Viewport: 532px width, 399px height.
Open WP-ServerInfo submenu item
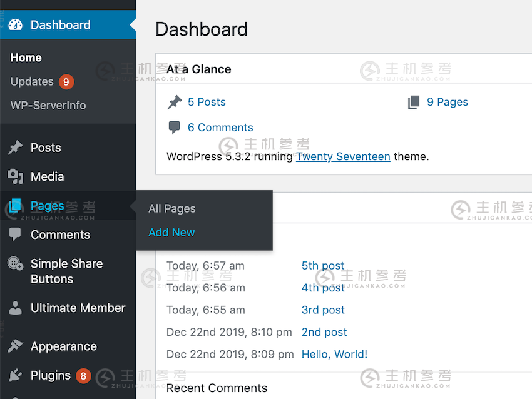[48, 106]
